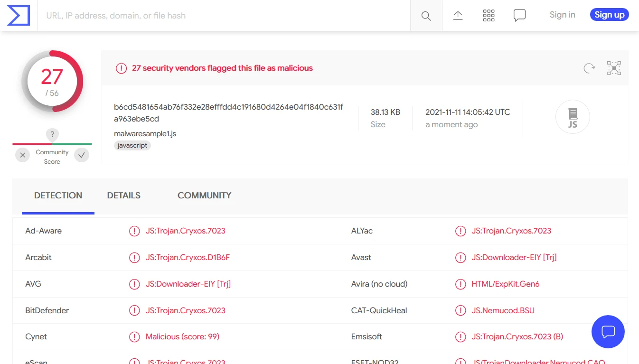The width and height of the screenshot is (639, 364).
Task: Open the file upload icon
Action: pyautogui.click(x=458, y=16)
